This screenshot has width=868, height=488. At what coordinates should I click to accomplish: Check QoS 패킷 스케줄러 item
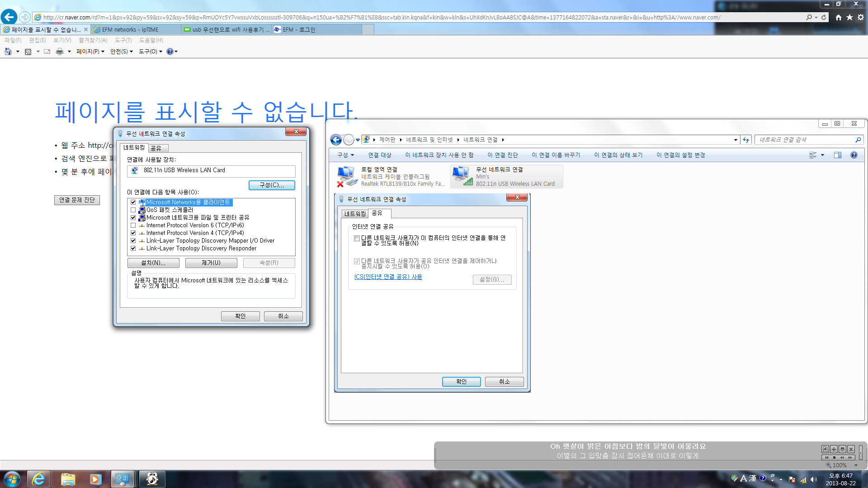coord(133,210)
